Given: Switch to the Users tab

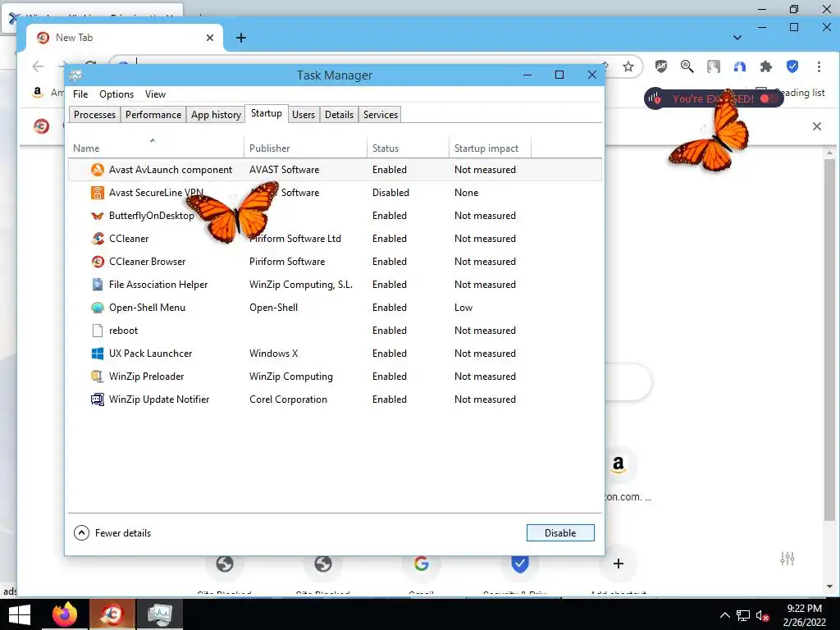Looking at the screenshot, I should (304, 115).
